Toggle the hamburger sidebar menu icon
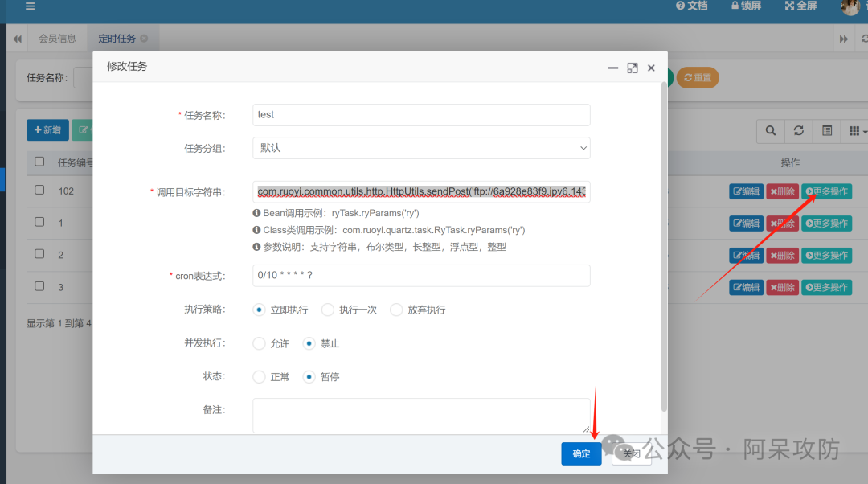The height and width of the screenshot is (484, 868). (x=30, y=6)
